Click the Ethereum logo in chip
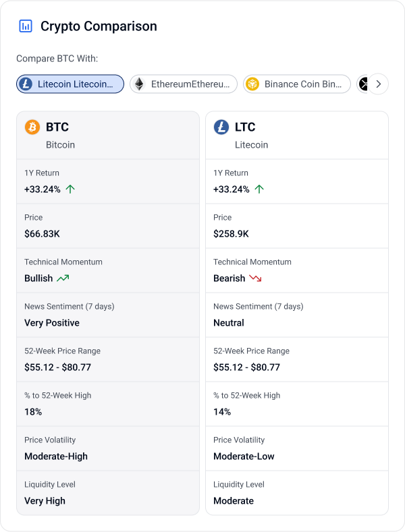Viewport: 405px width, 532px height. (x=139, y=84)
